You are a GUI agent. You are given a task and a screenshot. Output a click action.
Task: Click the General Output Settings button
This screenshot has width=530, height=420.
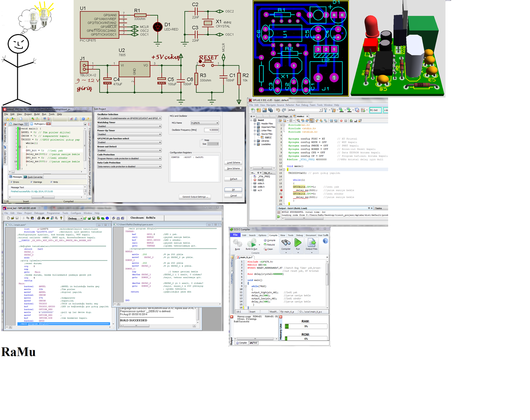(x=195, y=197)
